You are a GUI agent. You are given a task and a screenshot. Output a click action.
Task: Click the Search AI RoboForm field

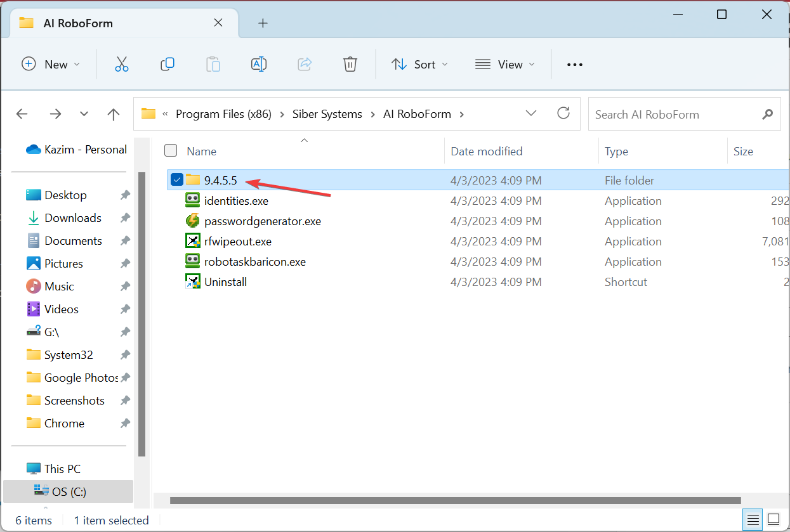[685, 114]
